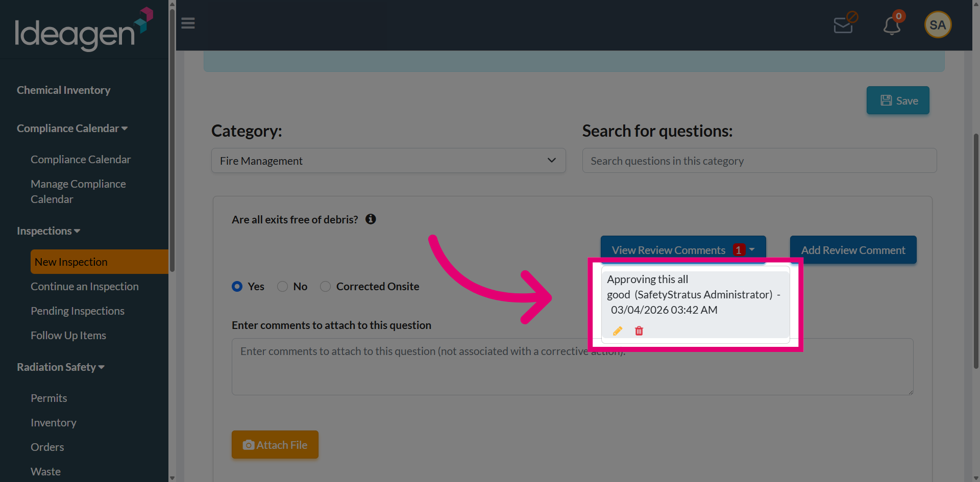Collapse the Radiation Safety section

point(60,367)
